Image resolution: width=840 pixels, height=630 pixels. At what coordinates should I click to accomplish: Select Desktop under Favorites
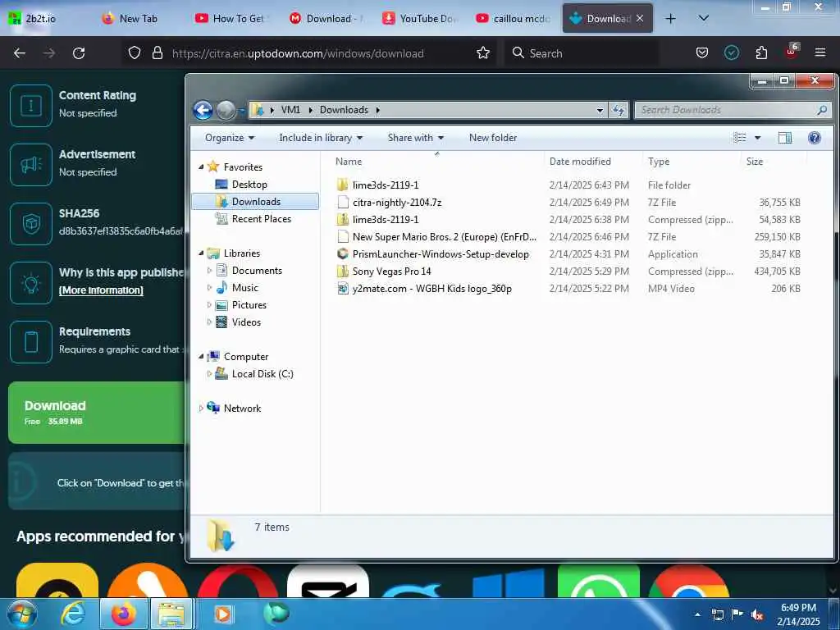click(249, 185)
